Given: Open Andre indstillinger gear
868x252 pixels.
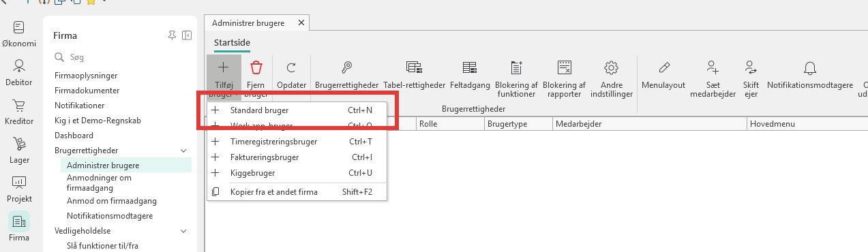Looking at the screenshot, I should [x=611, y=78].
